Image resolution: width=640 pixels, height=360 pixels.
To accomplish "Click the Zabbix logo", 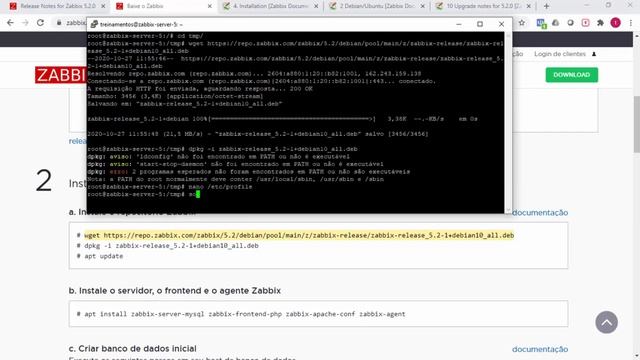I will pyautogui.click(x=61, y=75).
